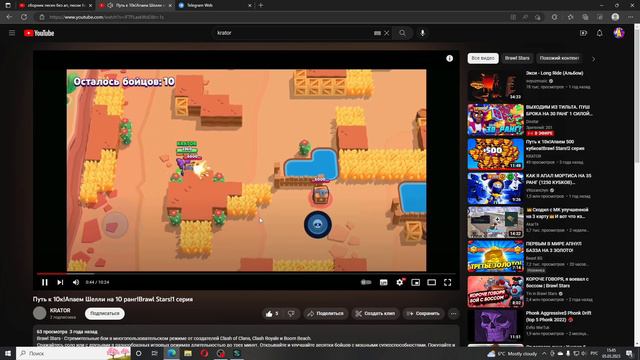Image resolution: width=640 pixels, height=360 pixels.
Task: Go back in the browser
Action: tap(9, 17)
